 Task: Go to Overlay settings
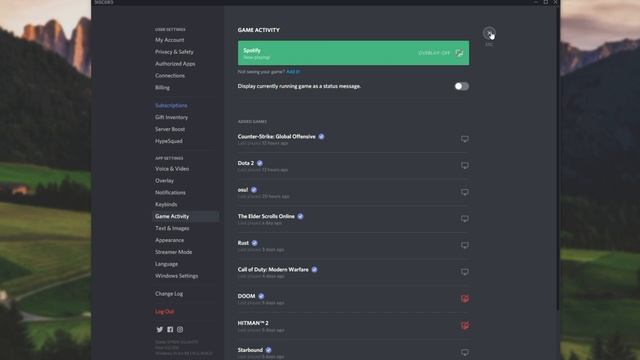tap(164, 180)
